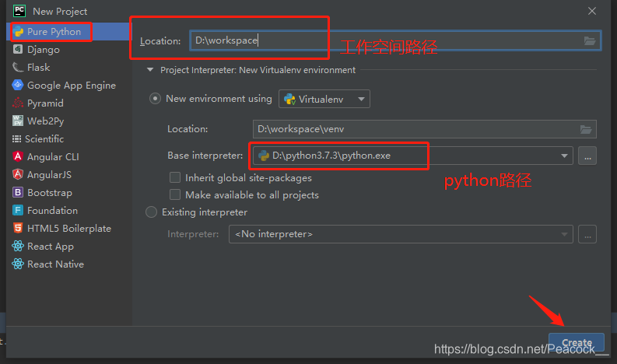Viewport: 617px width, 364px height.
Task: Browse folder icon for venv Location
Action: pyautogui.click(x=586, y=129)
